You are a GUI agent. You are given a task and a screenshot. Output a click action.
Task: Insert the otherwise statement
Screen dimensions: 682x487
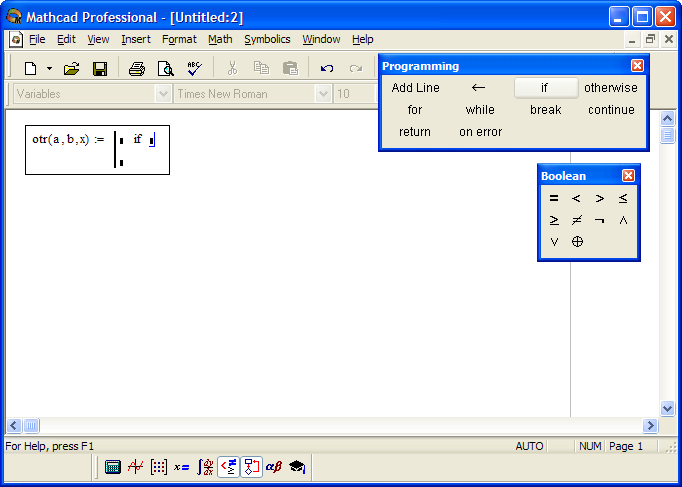coord(611,88)
